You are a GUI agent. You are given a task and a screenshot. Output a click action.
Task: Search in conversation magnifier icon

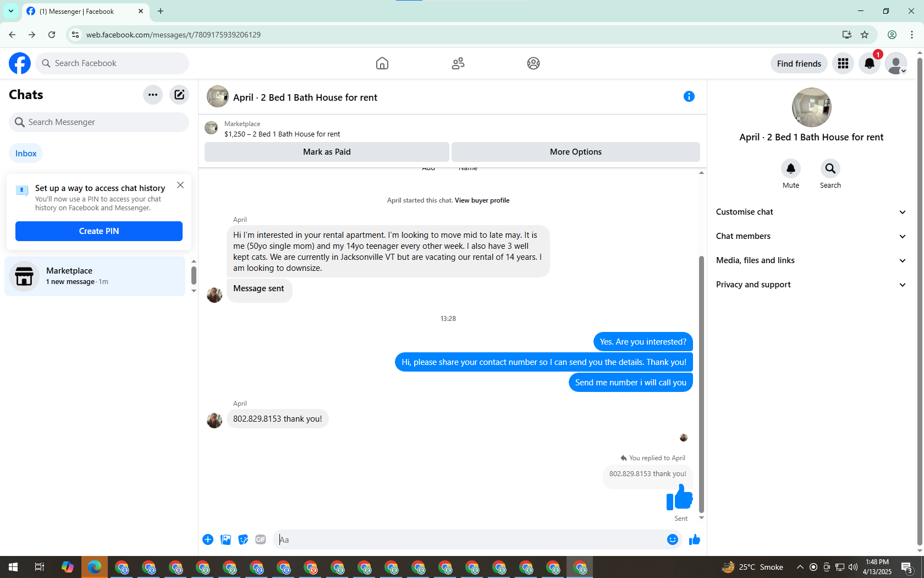coord(831,168)
